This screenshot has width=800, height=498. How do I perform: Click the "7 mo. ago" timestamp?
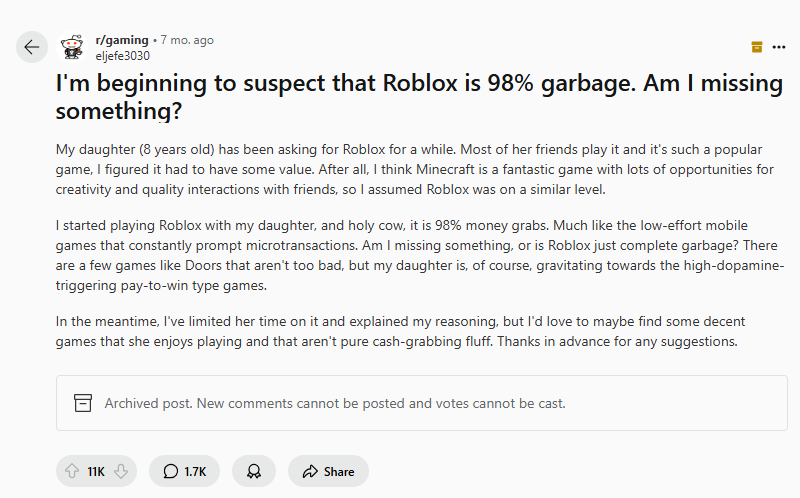[x=187, y=40]
